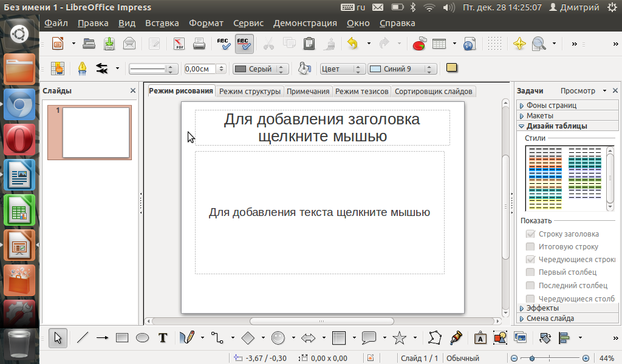Click the Area fill bucket icon
This screenshot has width=622, height=364.
coord(304,69)
